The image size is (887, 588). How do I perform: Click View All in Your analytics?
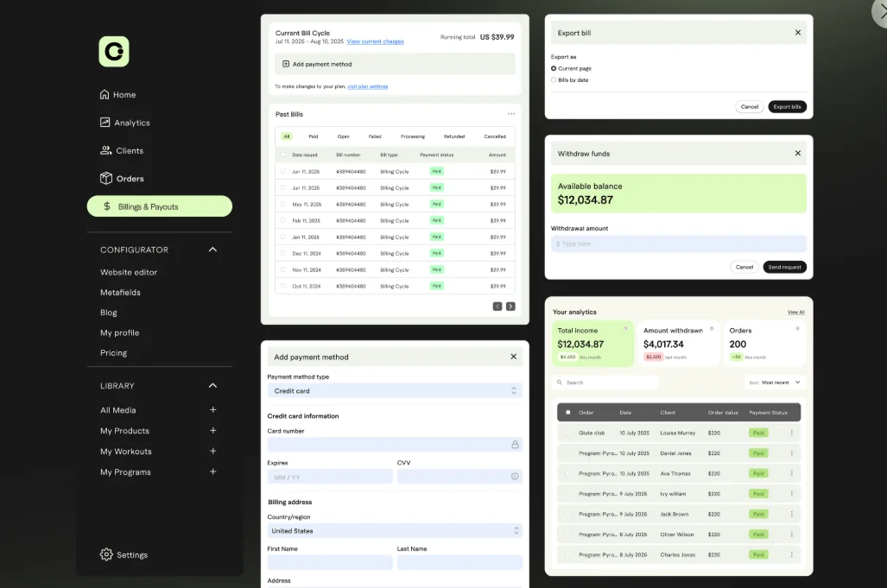point(796,312)
